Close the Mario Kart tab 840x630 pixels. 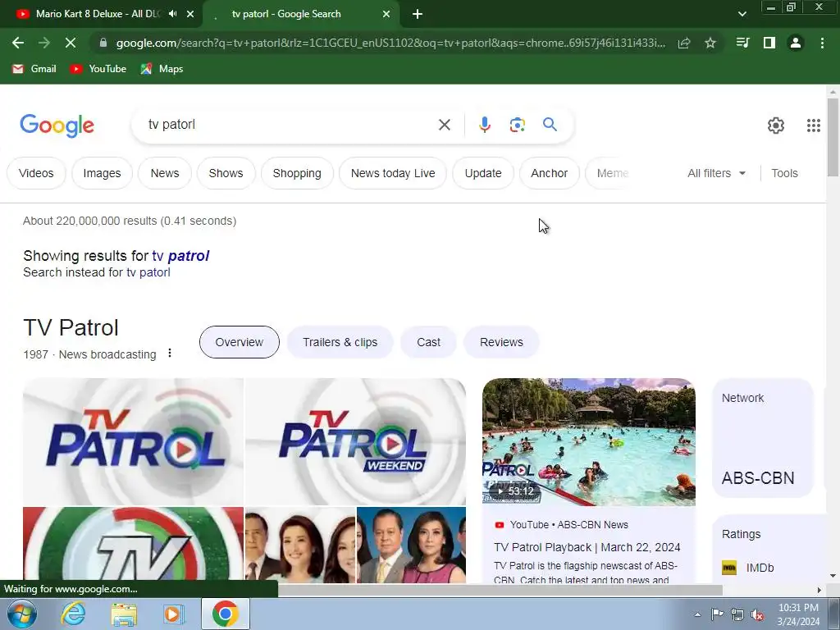[190, 14]
